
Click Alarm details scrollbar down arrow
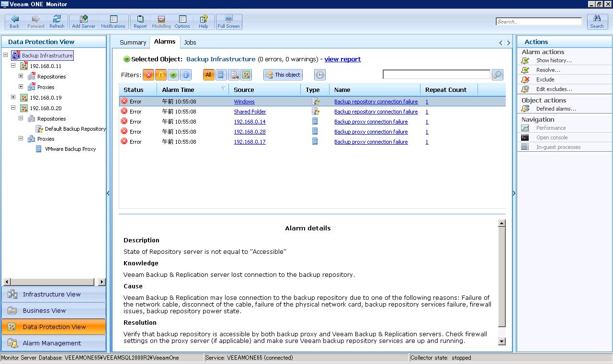click(x=502, y=341)
